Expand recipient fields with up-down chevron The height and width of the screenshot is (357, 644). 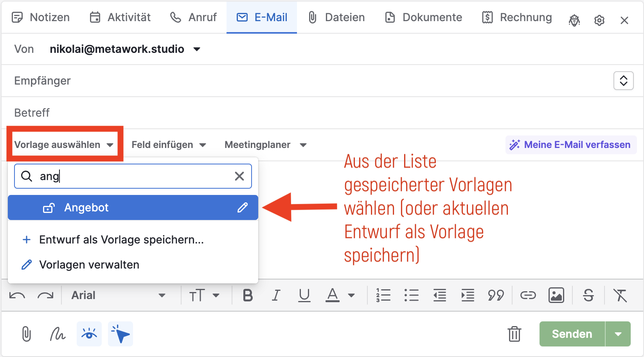click(624, 81)
